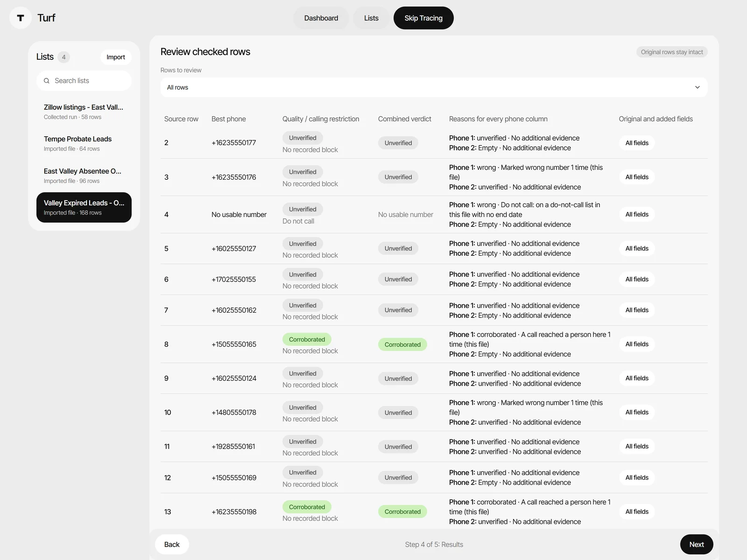This screenshot has width=747, height=560.
Task: Click the search magnifier icon in lists
Action: point(47,81)
